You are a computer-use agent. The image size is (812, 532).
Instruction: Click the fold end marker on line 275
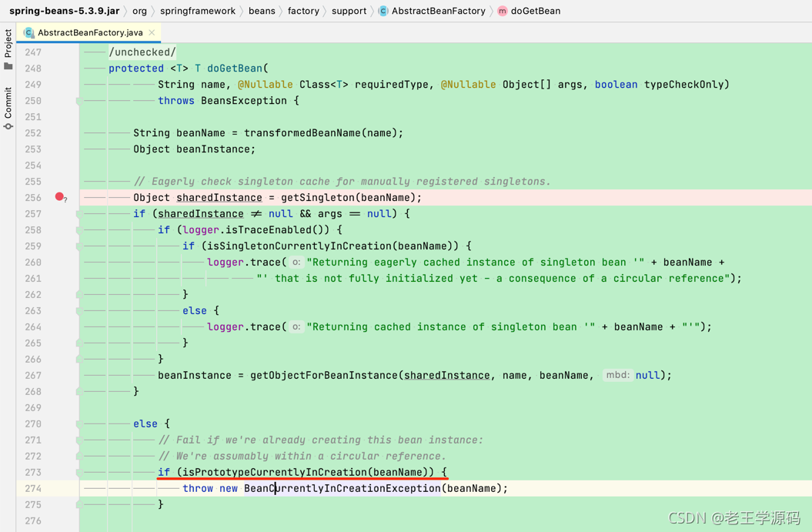coord(79,504)
